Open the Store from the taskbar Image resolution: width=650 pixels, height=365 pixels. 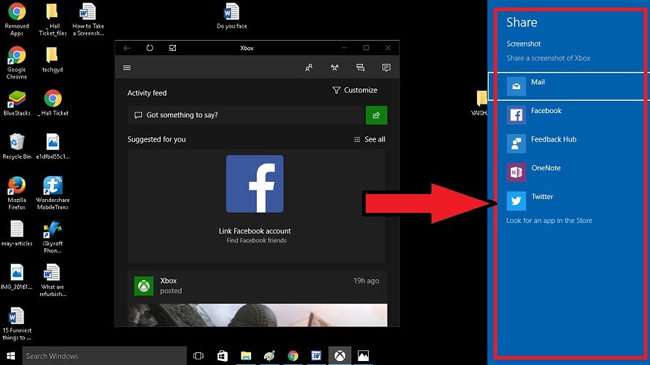(222, 356)
